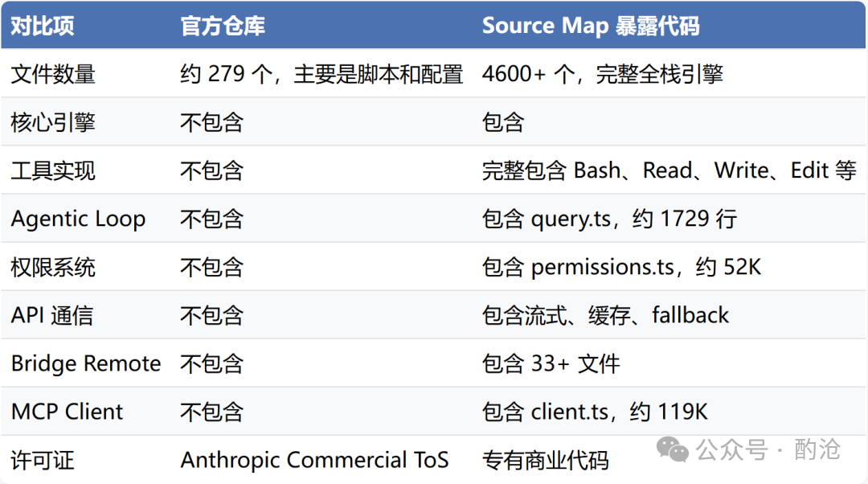This screenshot has height=484, width=868.
Task: Click '包含 client.ts，约 119K' cell
Action: 595,412
